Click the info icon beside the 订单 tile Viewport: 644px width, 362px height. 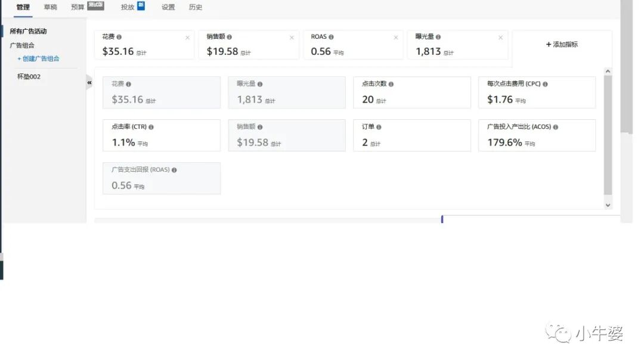coord(379,126)
